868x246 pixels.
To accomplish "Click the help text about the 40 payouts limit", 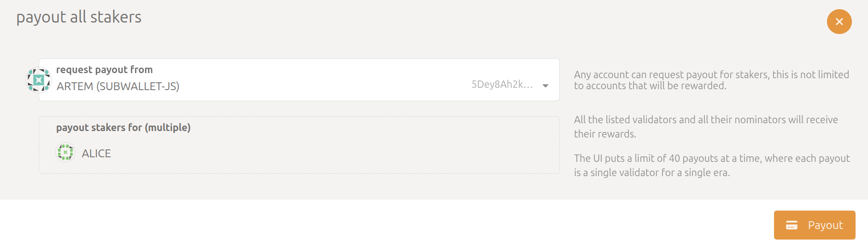I will (x=711, y=165).
